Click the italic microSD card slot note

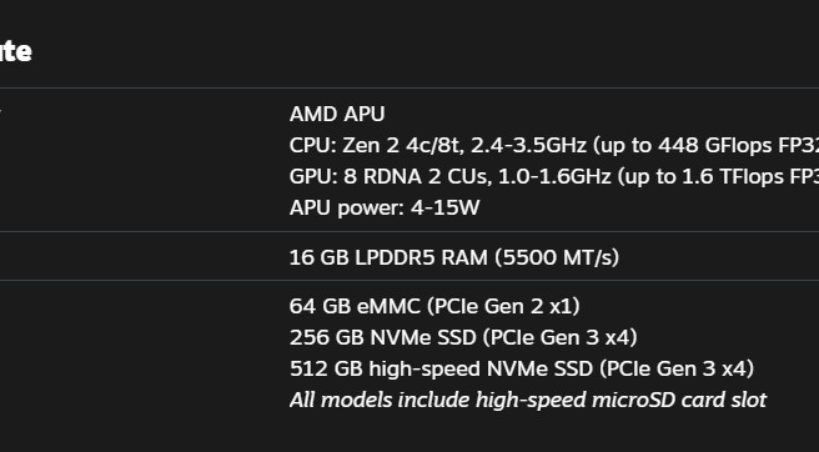(527, 400)
